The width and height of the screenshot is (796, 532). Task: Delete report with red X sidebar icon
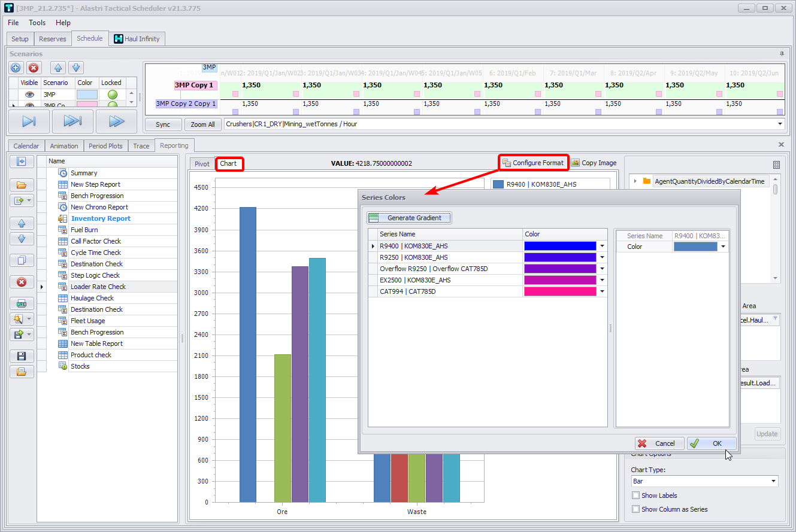22,282
